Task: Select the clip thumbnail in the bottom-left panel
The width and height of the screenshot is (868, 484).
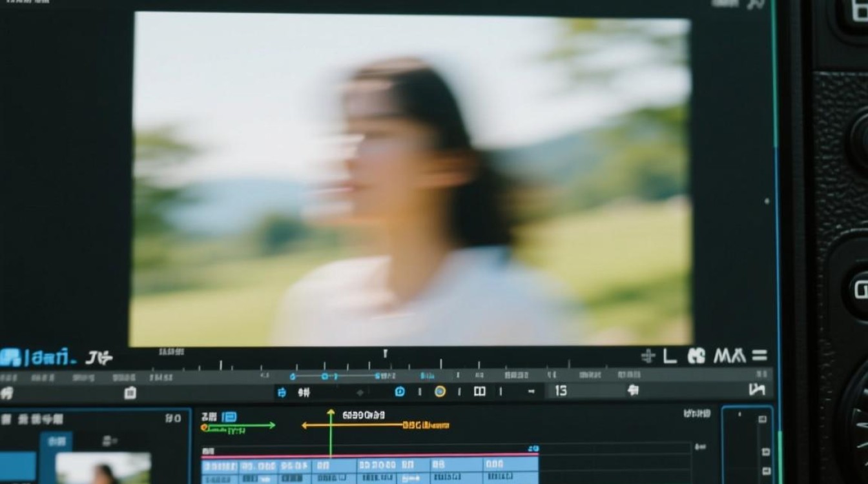Action: tap(103, 468)
